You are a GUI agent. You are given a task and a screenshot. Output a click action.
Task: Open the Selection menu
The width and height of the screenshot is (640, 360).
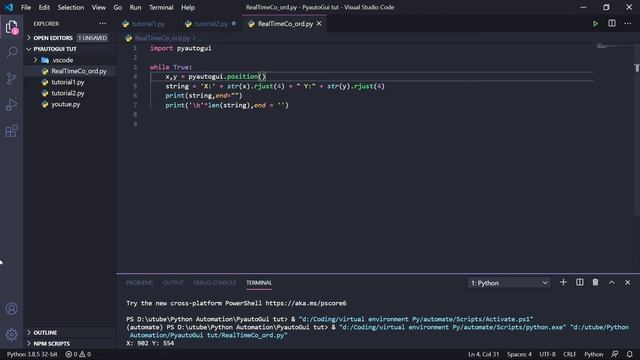coord(71,7)
